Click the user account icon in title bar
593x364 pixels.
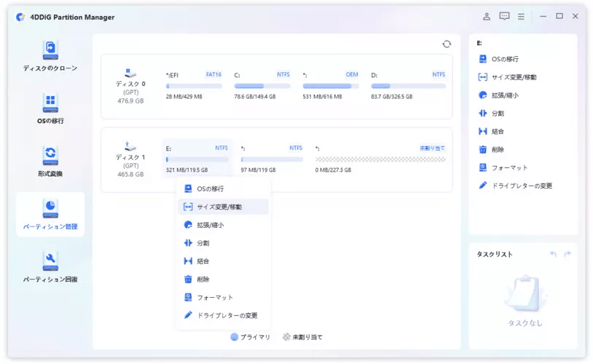487,16
